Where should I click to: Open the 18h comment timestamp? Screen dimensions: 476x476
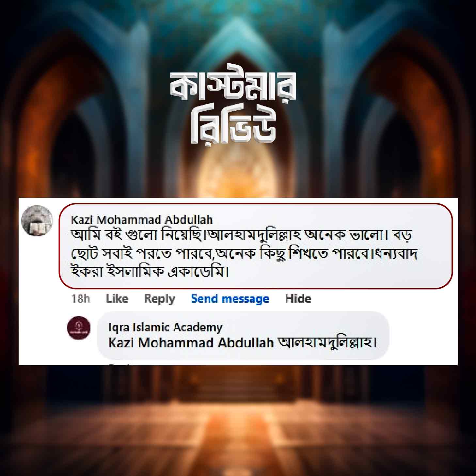pos(81,298)
